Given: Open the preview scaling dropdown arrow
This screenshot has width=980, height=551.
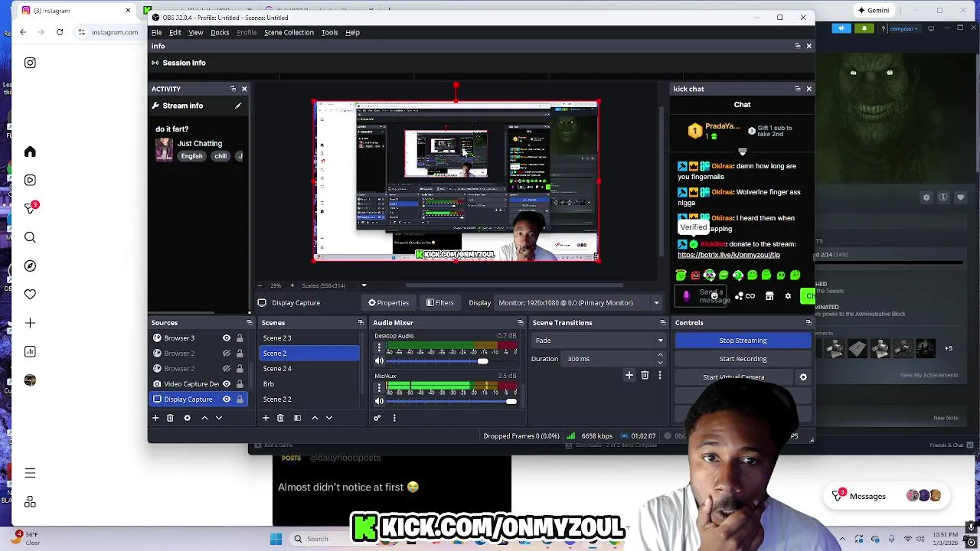Looking at the screenshot, I should [364, 285].
